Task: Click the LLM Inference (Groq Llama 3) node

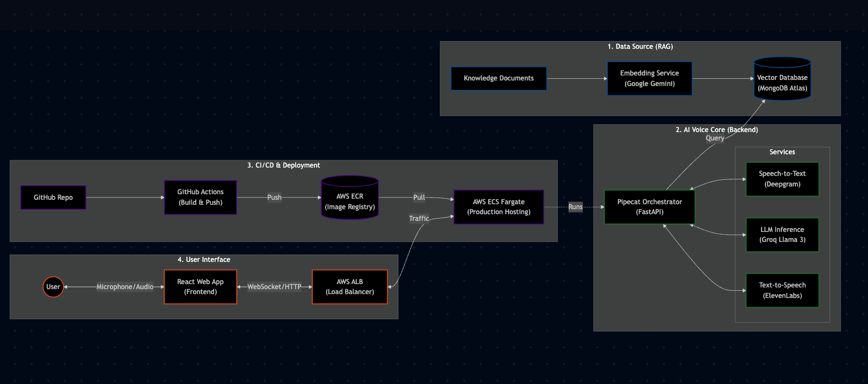Action: (782, 234)
